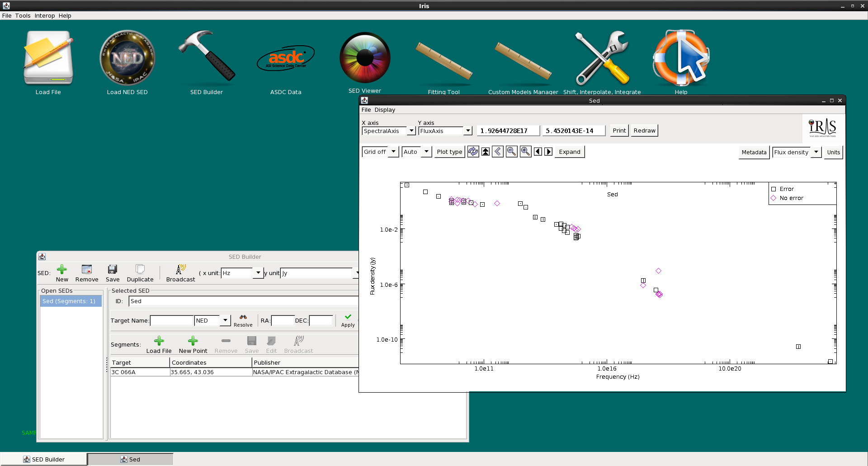868x466 pixels.
Task: Click the RA input field
Action: click(283, 321)
